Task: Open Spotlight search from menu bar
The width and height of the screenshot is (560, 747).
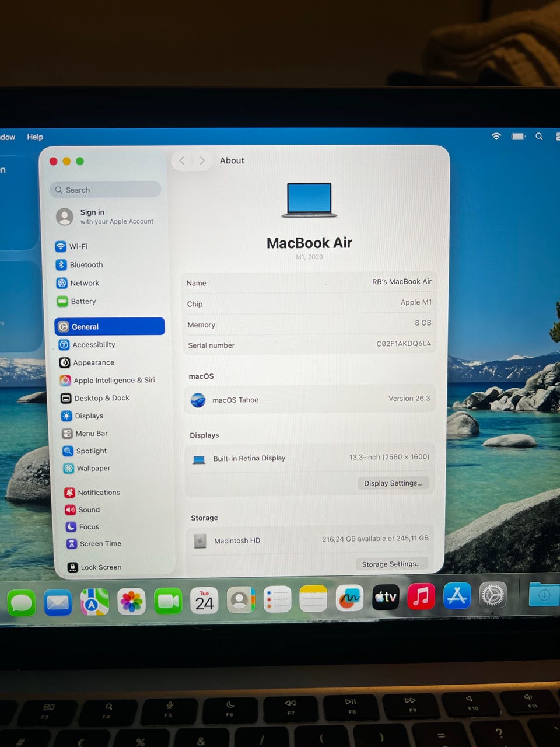Action: [539, 136]
